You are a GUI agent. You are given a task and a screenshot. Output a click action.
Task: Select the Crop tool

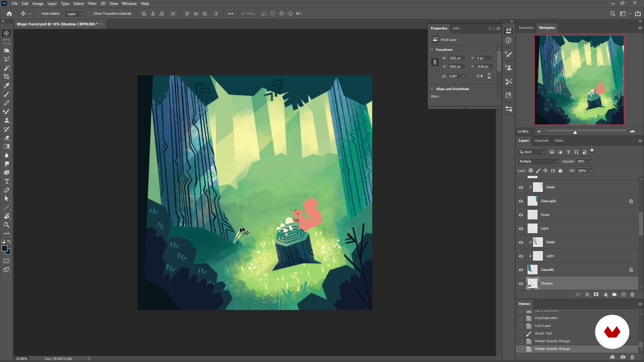coord(7,77)
